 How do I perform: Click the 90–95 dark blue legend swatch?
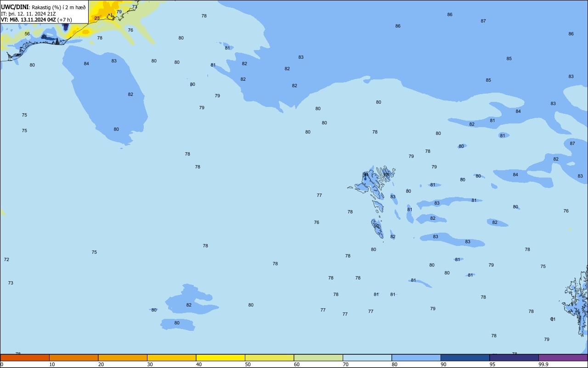point(465,357)
